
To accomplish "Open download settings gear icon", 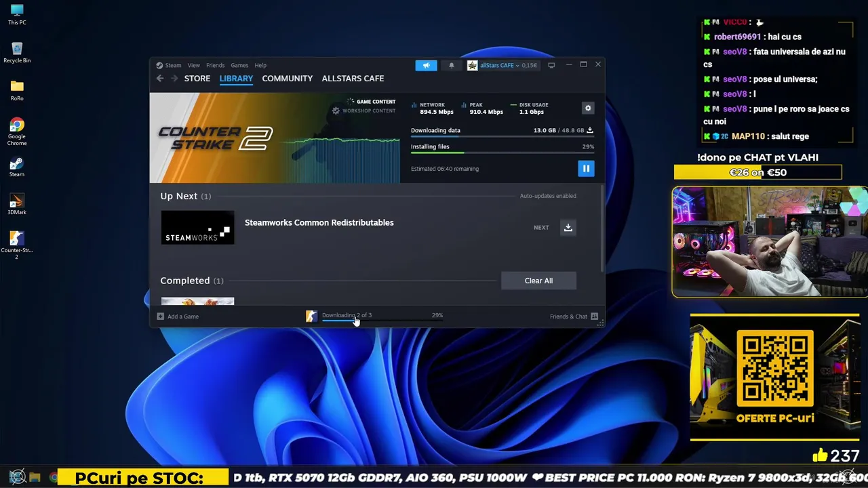I will coord(588,108).
